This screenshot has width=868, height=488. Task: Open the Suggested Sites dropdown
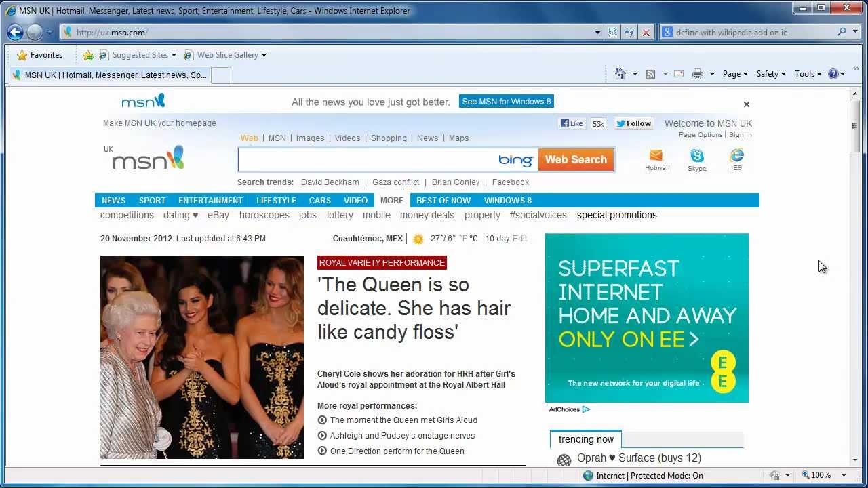click(138, 55)
